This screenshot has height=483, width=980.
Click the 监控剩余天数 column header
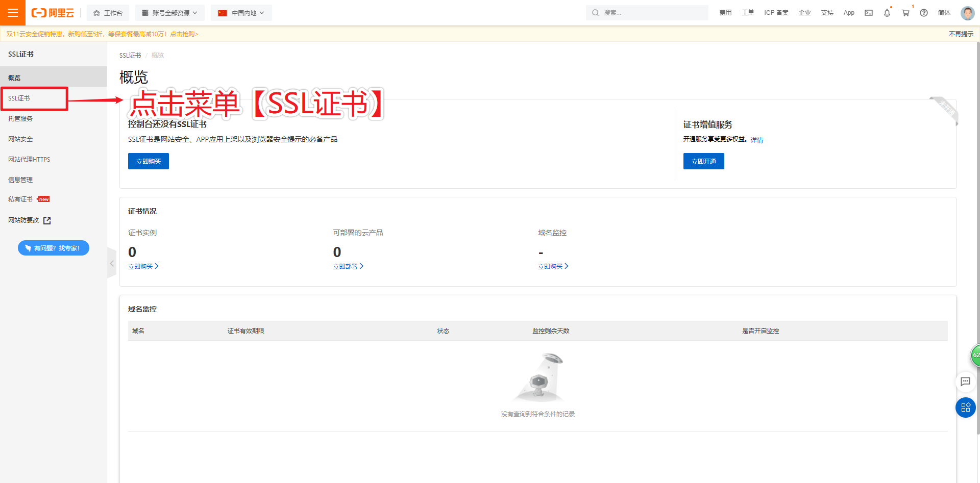point(551,331)
